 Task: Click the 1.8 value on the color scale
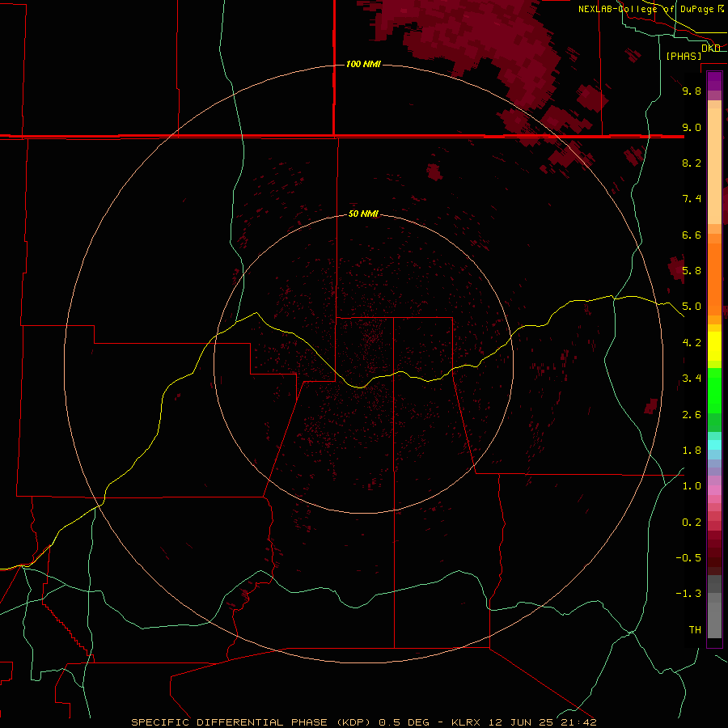[692, 451]
